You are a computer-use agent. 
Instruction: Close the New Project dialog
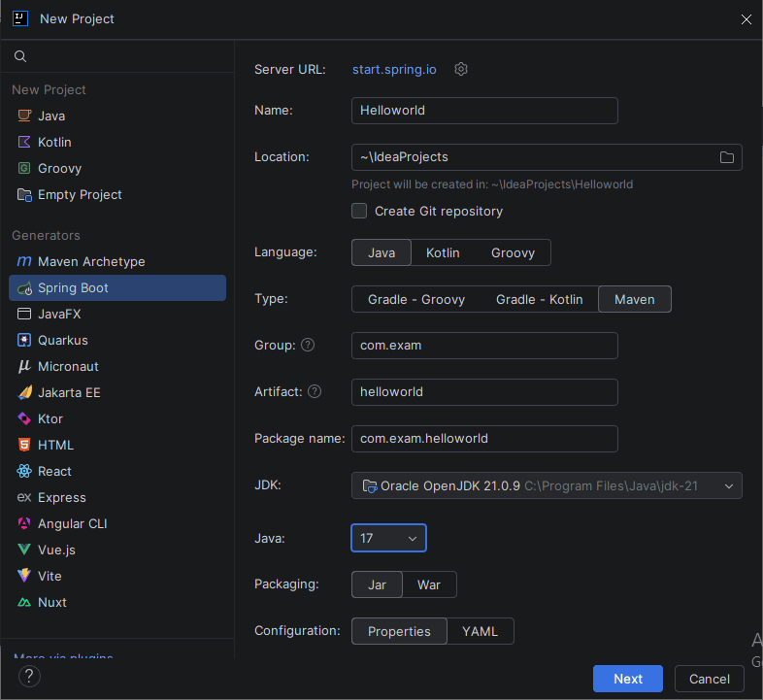click(x=746, y=19)
